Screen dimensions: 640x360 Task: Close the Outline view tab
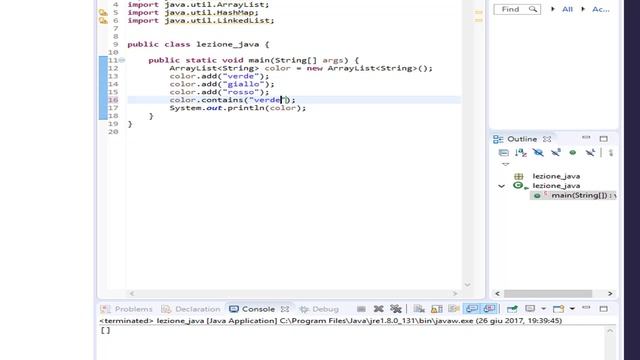(x=547, y=139)
